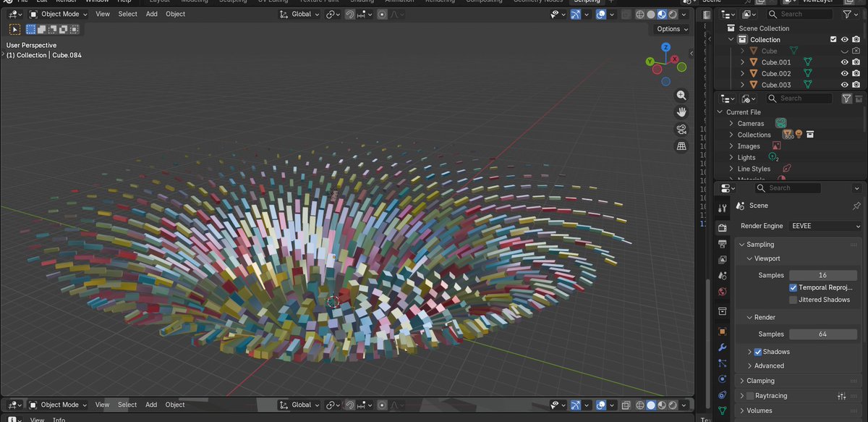The width and height of the screenshot is (868, 422).
Task: Open the Object properties orange square tab
Action: pyautogui.click(x=722, y=332)
